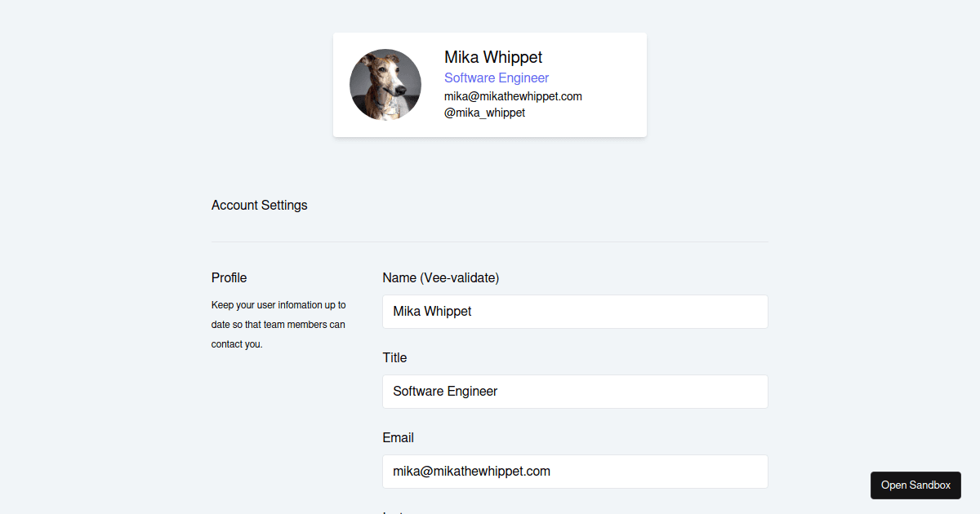Click the Account Settings heading

pyautogui.click(x=260, y=206)
